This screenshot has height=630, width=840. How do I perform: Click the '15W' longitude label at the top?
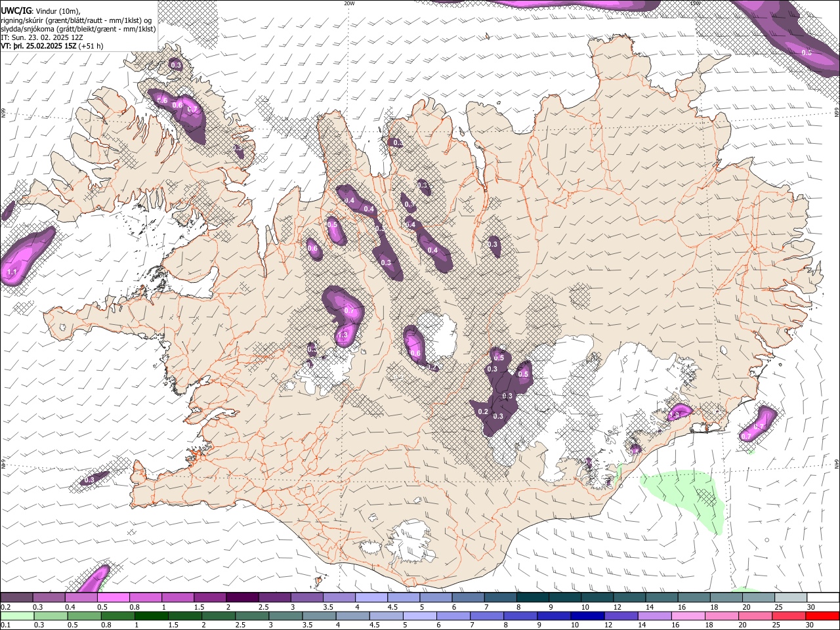(x=695, y=3)
